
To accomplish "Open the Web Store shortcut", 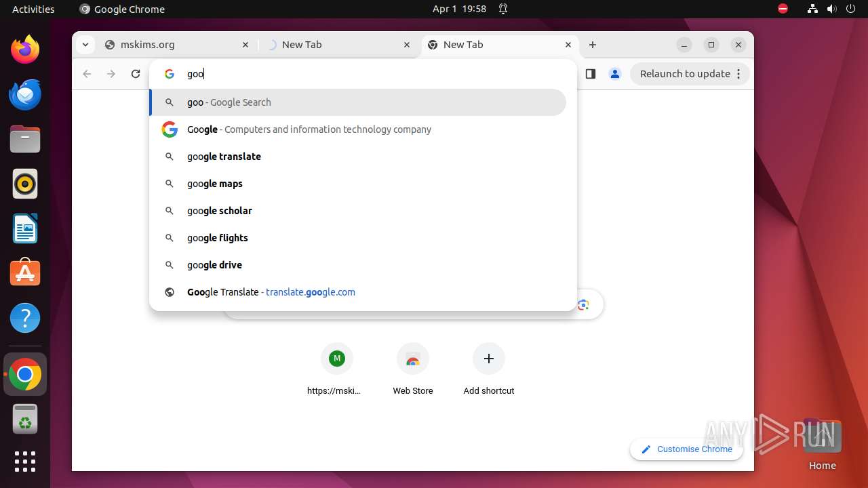I will (x=413, y=369).
